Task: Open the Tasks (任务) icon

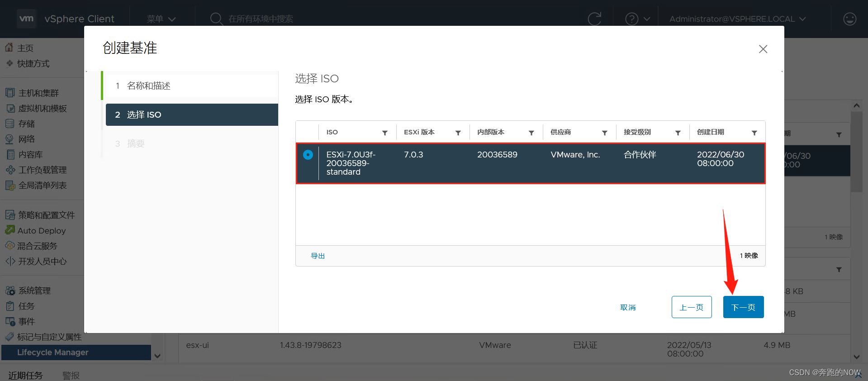Action: [10, 306]
